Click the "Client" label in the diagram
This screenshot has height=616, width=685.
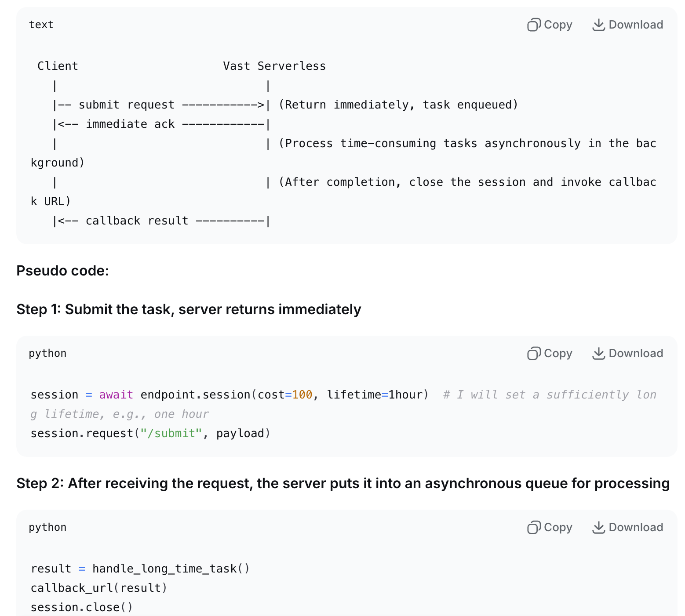(x=58, y=66)
